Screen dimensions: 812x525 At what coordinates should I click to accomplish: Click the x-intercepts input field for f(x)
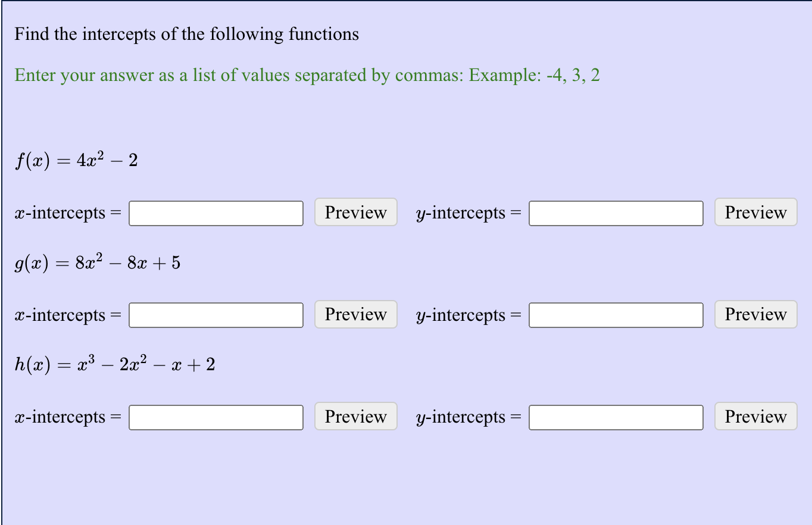click(x=216, y=212)
